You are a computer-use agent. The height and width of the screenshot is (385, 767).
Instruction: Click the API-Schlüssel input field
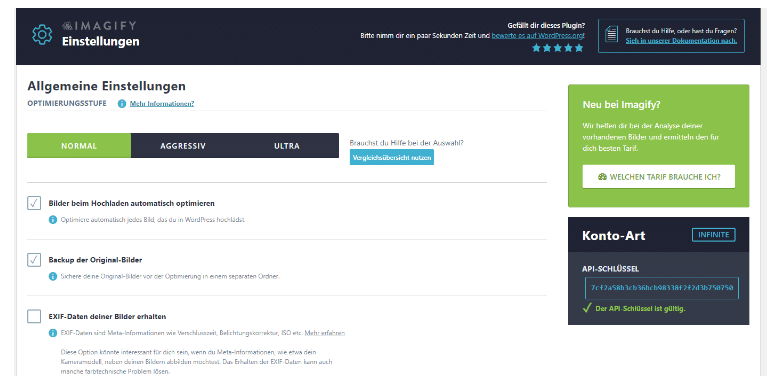tap(662, 288)
